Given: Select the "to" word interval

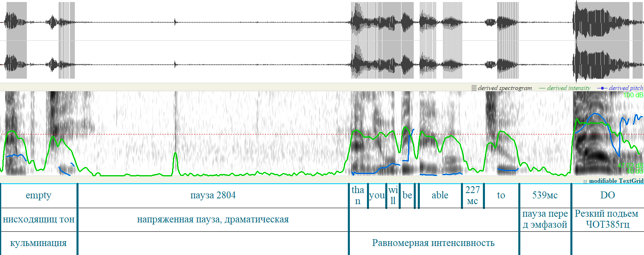Looking at the screenshot, I should click(x=501, y=196).
